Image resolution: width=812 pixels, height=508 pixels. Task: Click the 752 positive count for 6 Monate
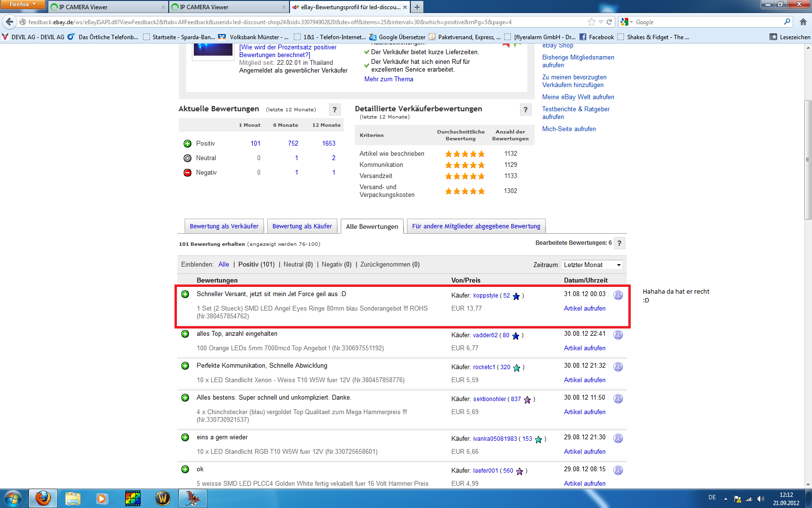tap(293, 144)
